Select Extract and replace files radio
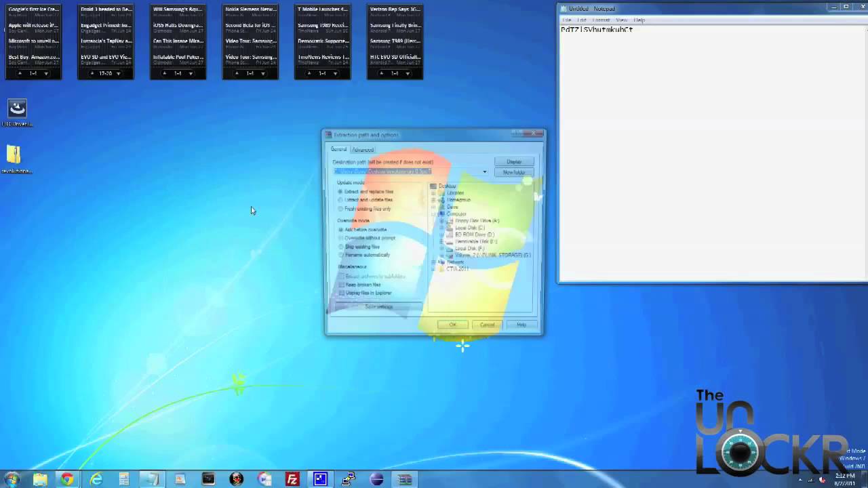868x488 pixels. pos(366,192)
